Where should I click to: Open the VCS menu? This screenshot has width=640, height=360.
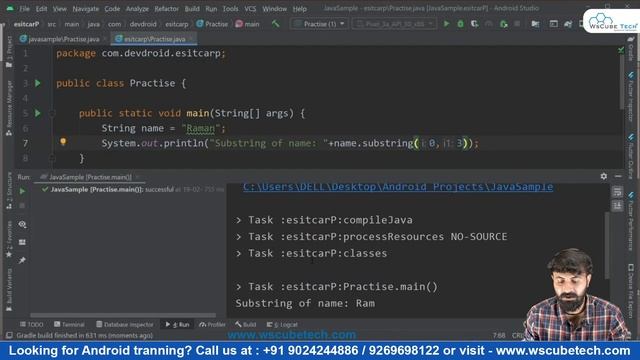point(250,9)
